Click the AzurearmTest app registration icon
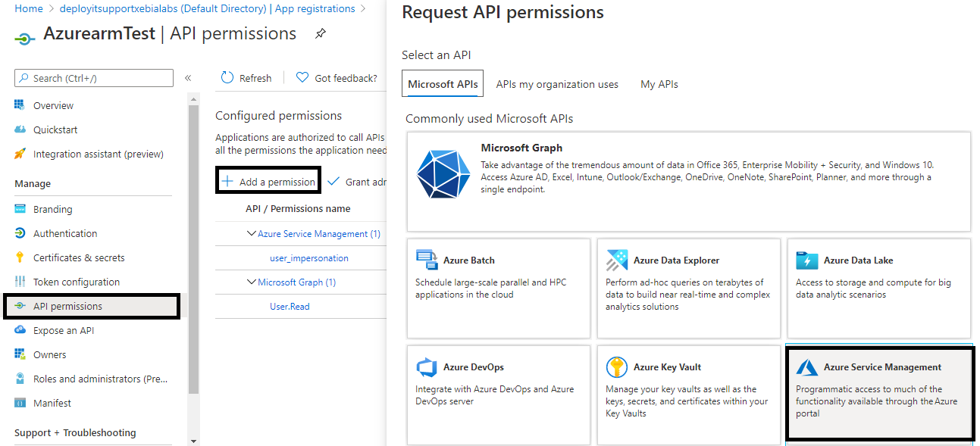The image size is (980, 446). [25, 37]
